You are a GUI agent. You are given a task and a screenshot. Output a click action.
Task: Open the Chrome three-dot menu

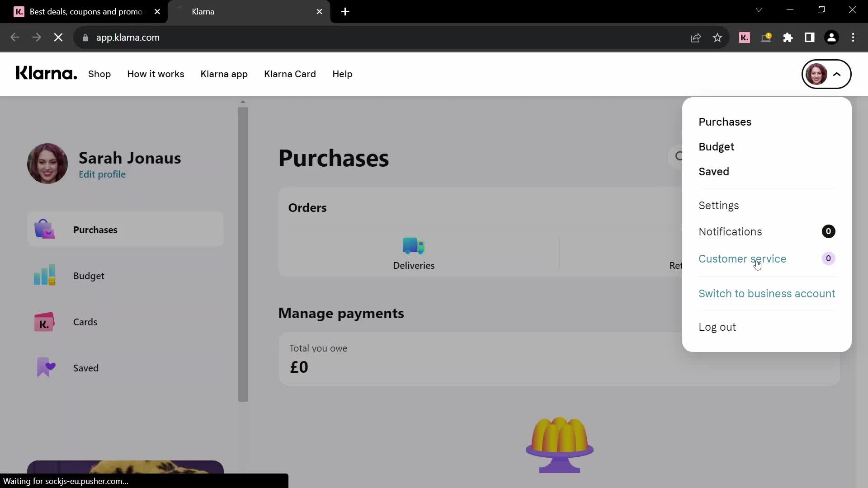point(853,38)
